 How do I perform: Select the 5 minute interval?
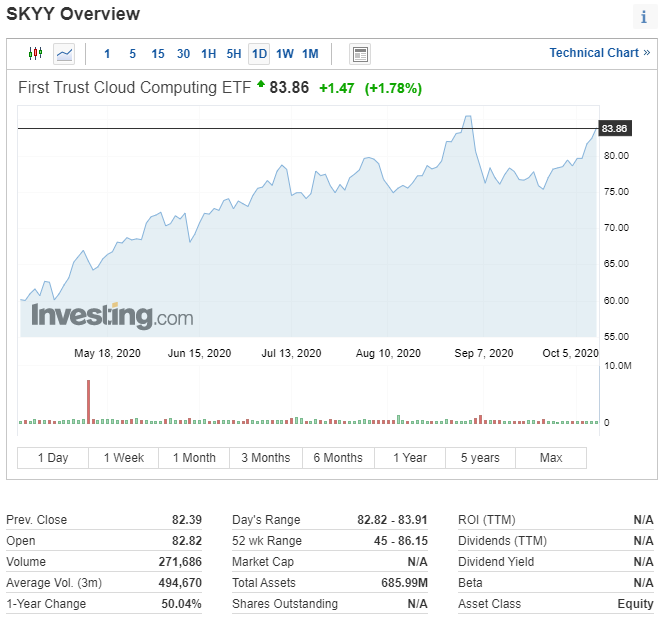(x=133, y=54)
